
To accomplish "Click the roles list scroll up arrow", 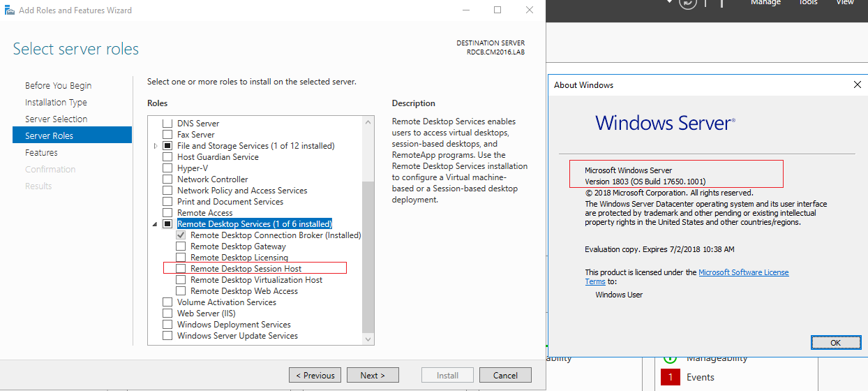I will (x=368, y=121).
